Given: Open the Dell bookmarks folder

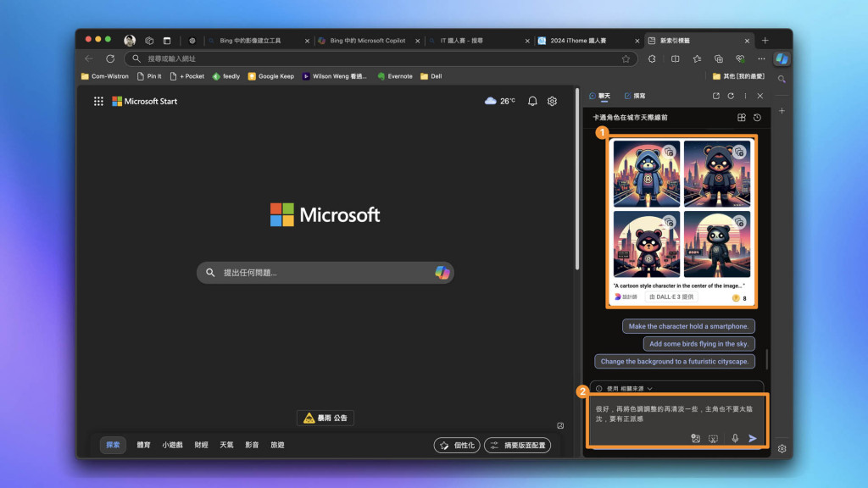Looking at the screenshot, I should pyautogui.click(x=431, y=76).
